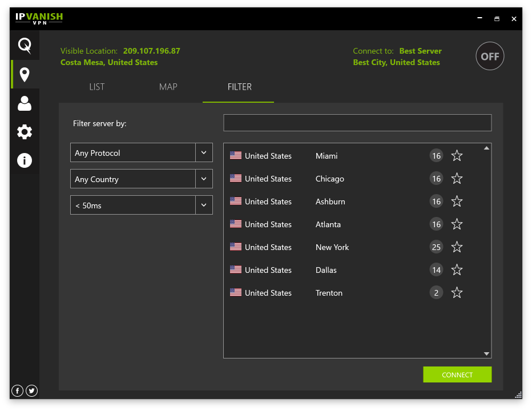Screen dimensions: 532x411
Task: Open the Any Country dropdown
Action: point(142,179)
